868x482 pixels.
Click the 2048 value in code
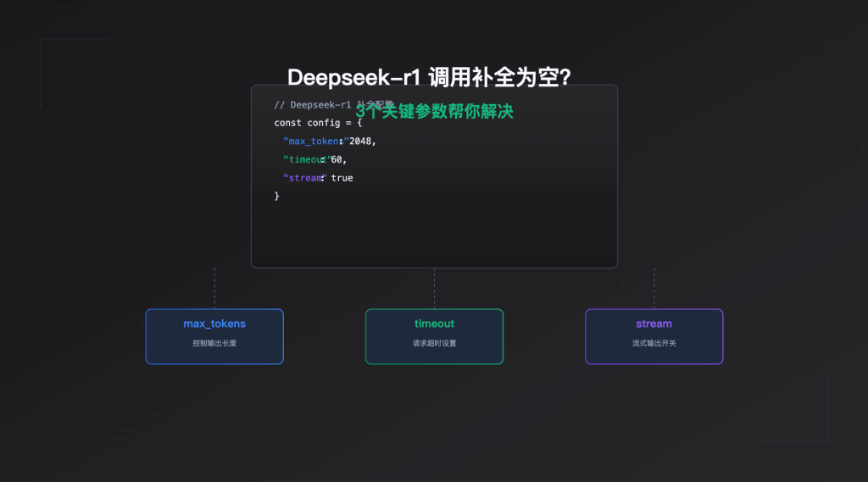point(362,141)
